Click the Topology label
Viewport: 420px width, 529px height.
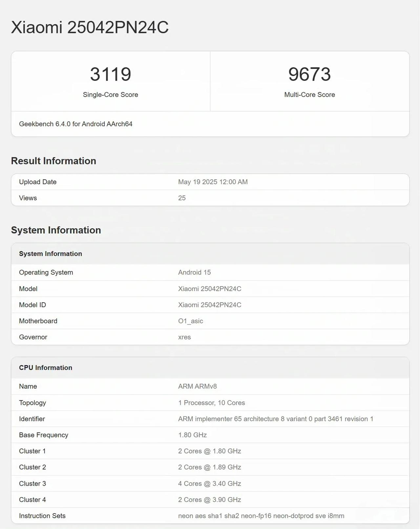(32, 403)
